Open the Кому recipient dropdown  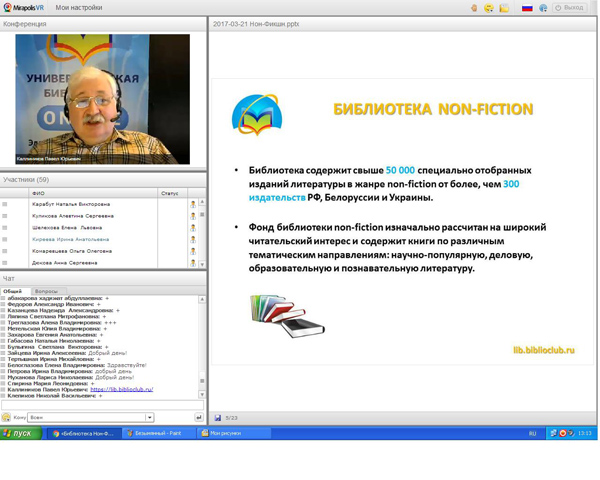(x=91, y=418)
